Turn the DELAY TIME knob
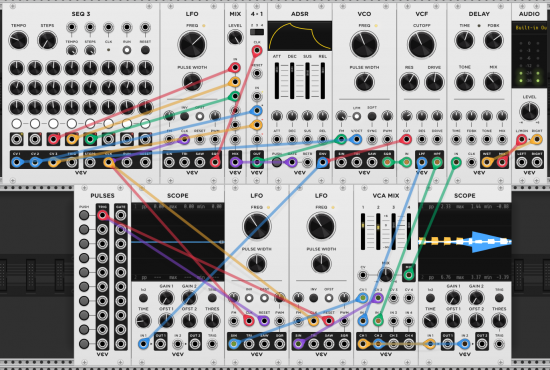This screenshot has height=370, width=550. click(x=465, y=40)
